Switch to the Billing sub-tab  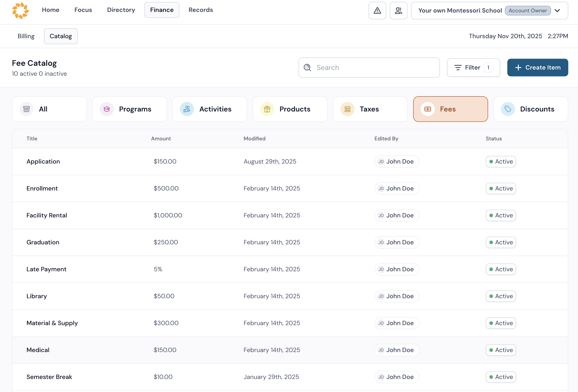(26, 36)
